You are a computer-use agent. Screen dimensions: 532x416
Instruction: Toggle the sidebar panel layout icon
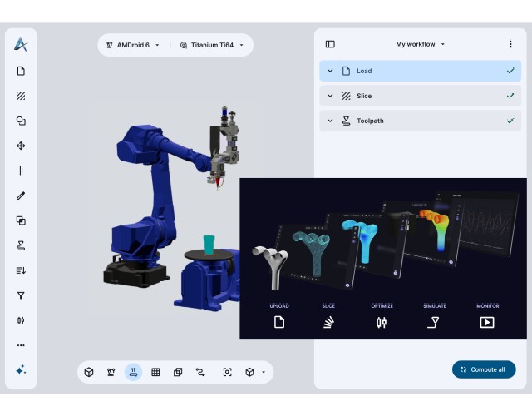pos(330,44)
